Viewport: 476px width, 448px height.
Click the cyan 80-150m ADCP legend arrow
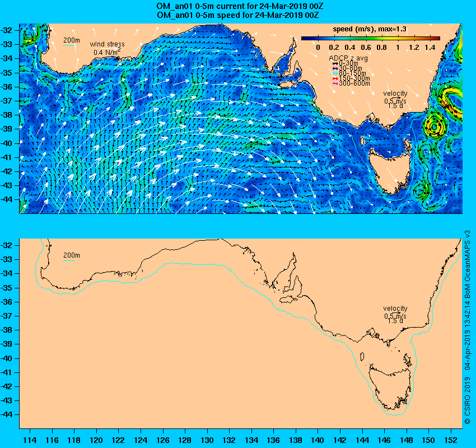[335, 73]
